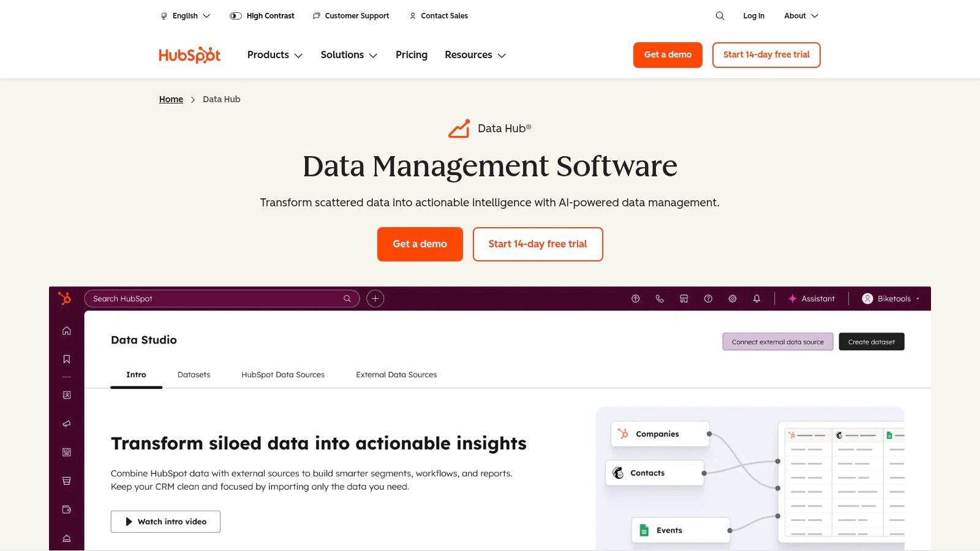Viewport: 980px width, 551px height.
Task: Switch to the Datasets tab
Action: click(x=194, y=374)
